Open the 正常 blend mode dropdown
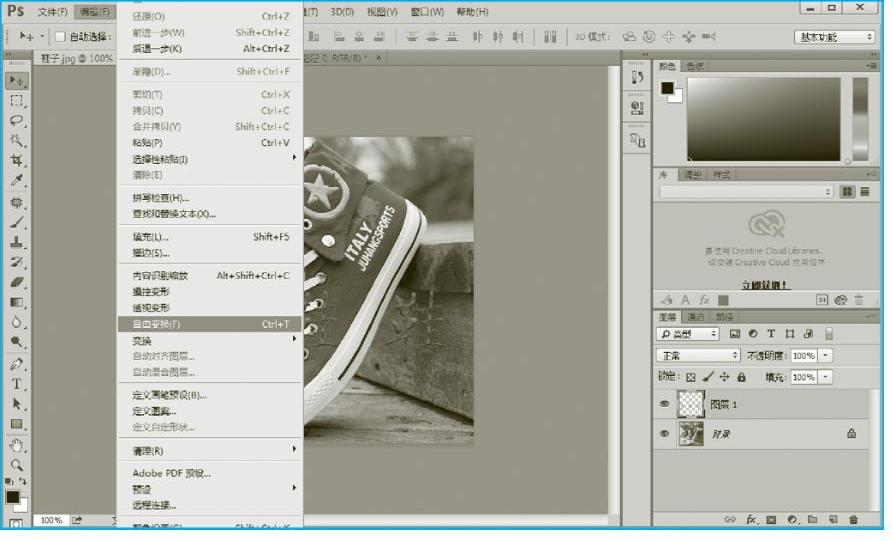This screenshot has height=541, width=893. point(697,355)
